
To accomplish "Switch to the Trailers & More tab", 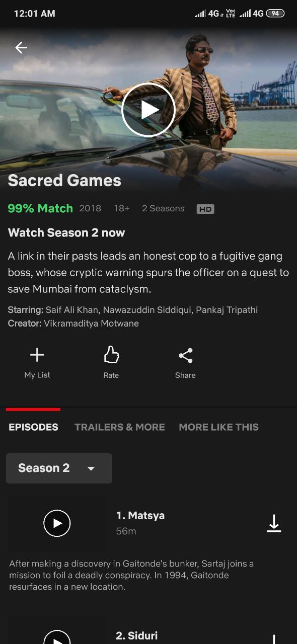I will point(120,427).
